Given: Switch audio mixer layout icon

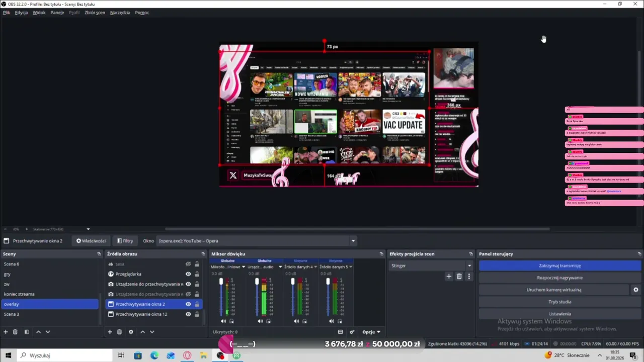Looking at the screenshot, I should pos(340,332).
